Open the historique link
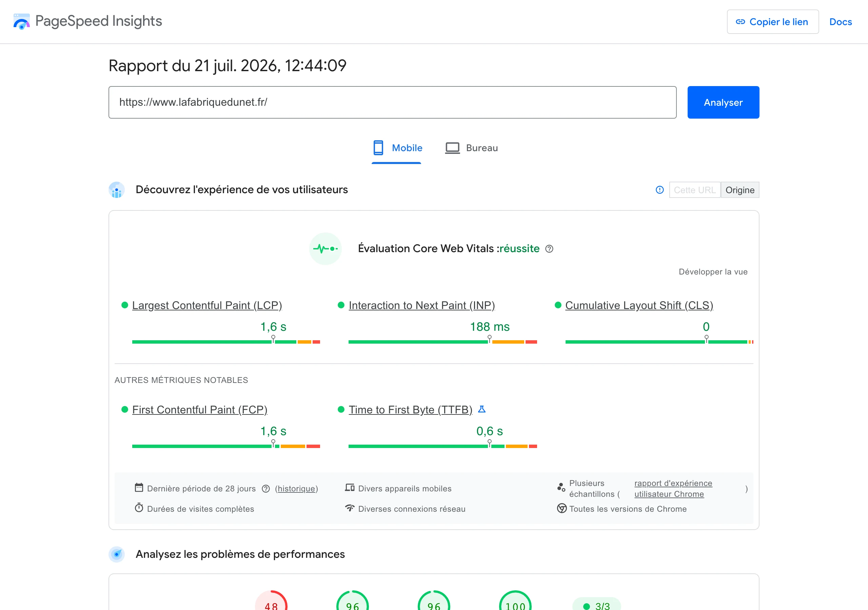 click(x=296, y=489)
